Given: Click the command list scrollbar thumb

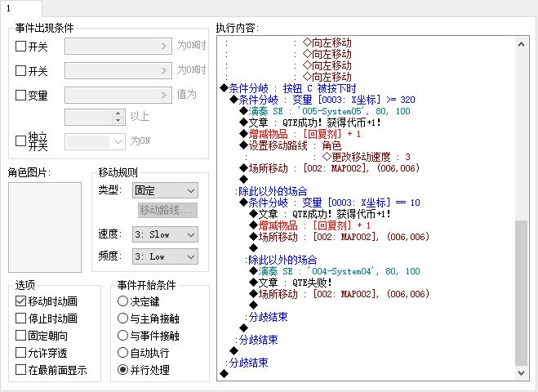Looking at the screenshot, I should (521, 293).
